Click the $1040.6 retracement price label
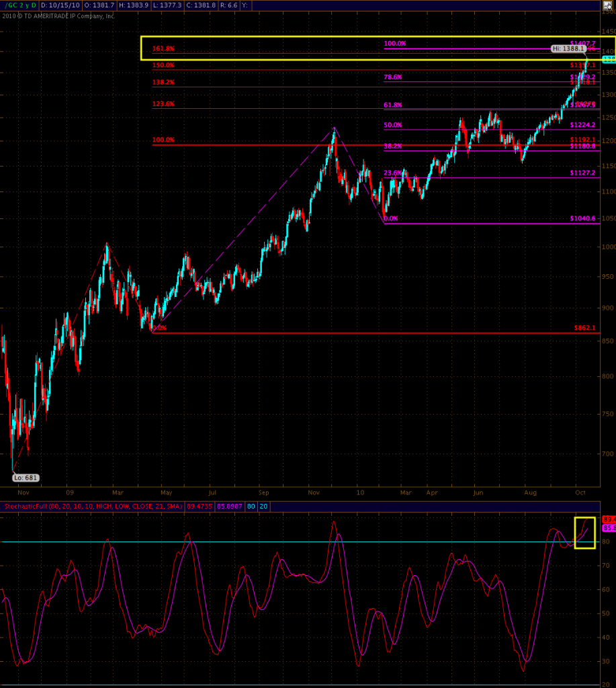This screenshot has width=616, height=688. coord(582,219)
